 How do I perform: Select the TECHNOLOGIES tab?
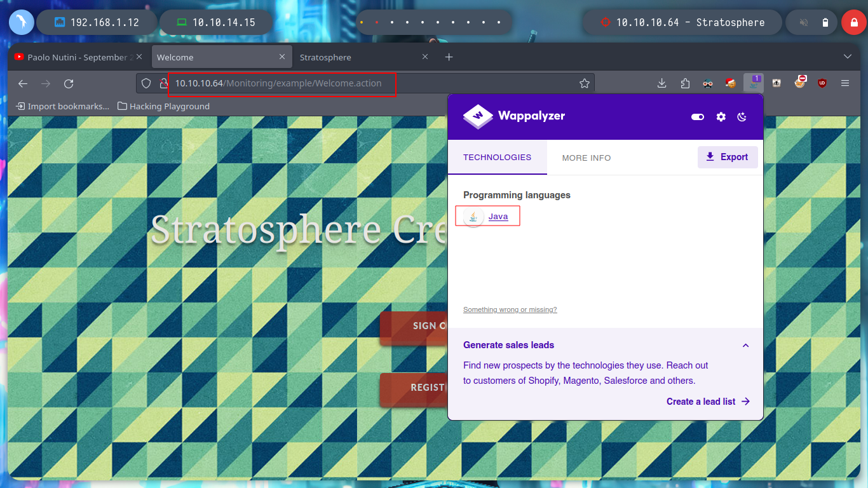[x=497, y=157]
